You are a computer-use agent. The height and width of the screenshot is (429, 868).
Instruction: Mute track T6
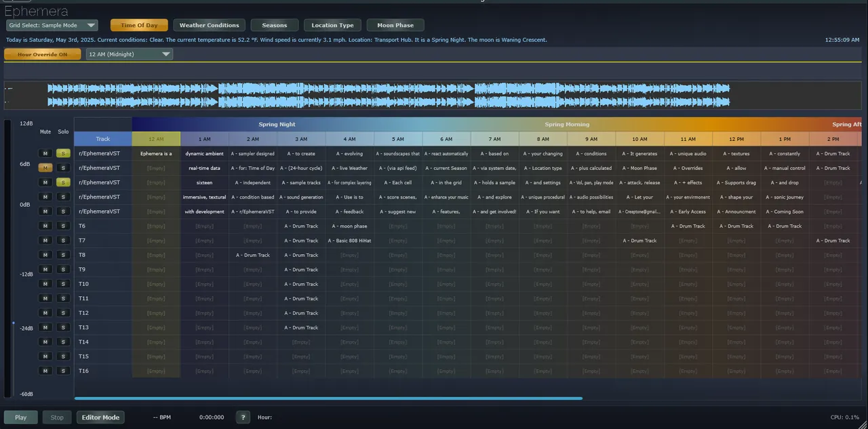[x=45, y=226]
